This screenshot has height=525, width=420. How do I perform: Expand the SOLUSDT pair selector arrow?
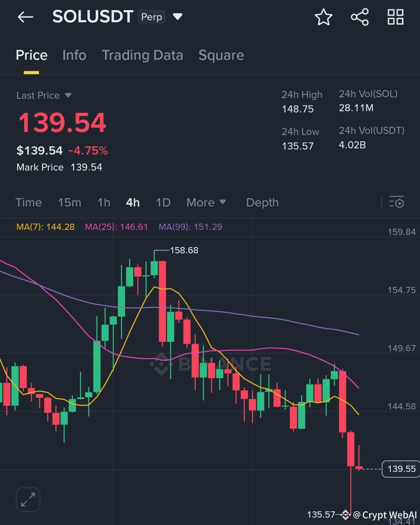click(177, 16)
